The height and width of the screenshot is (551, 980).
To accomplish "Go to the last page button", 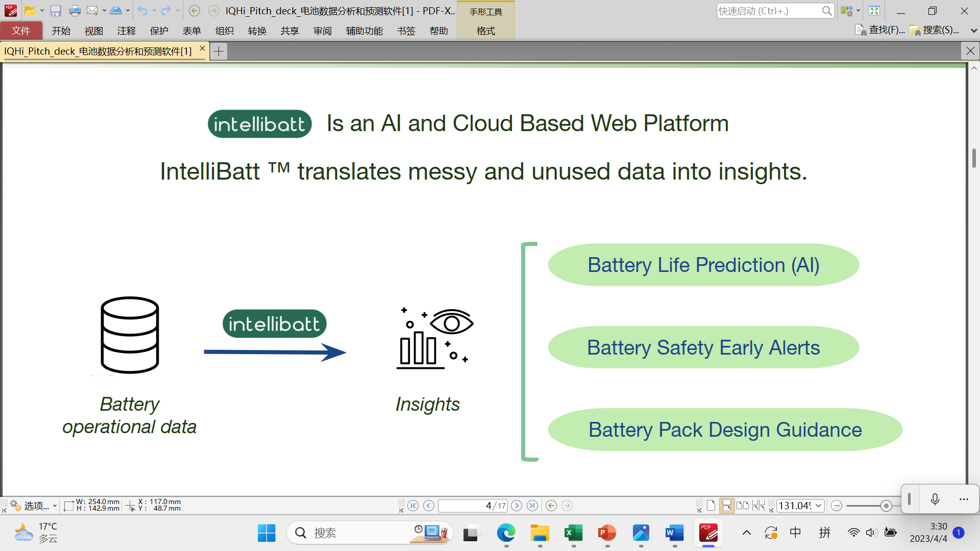I will (532, 506).
